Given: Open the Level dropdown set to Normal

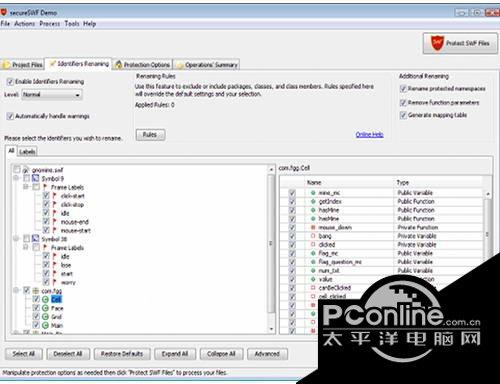Looking at the screenshot, I should [52, 95].
